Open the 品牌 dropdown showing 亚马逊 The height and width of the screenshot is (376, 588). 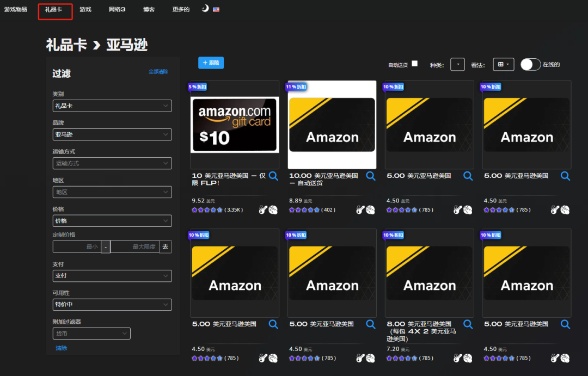tap(112, 134)
